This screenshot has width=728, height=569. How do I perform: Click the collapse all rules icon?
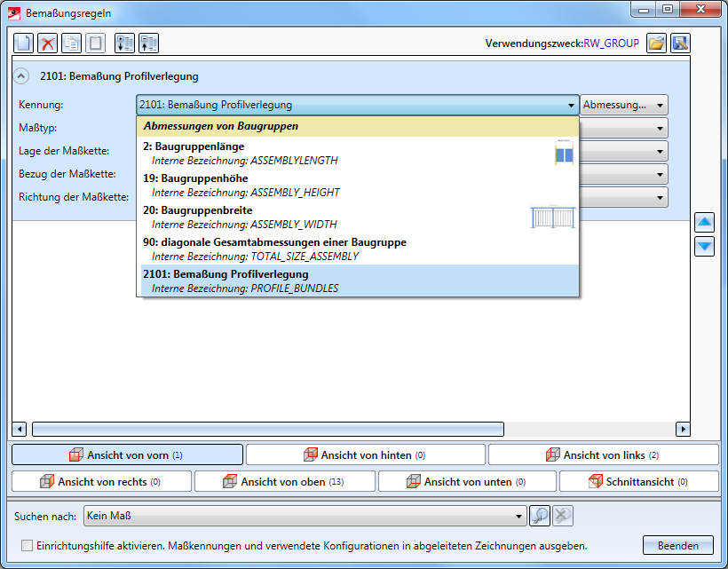tap(148, 43)
